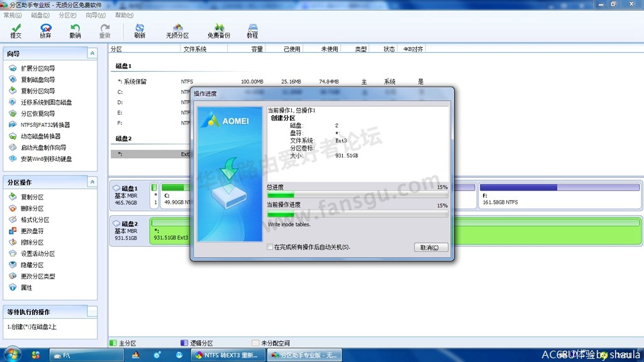This screenshot has width=644, height=362.
Task: Open 迁移系统到固态磁盘 wizard
Action: click(40, 102)
